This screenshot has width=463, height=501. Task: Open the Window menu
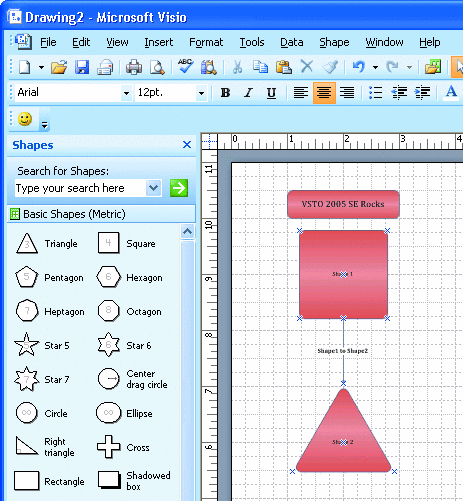pyautogui.click(x=384, y=42)
